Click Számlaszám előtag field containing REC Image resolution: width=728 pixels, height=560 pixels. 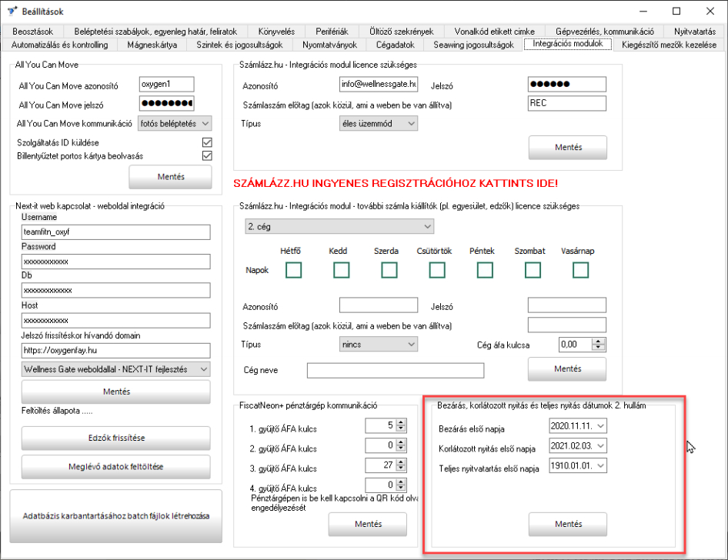tap(567, 103)
